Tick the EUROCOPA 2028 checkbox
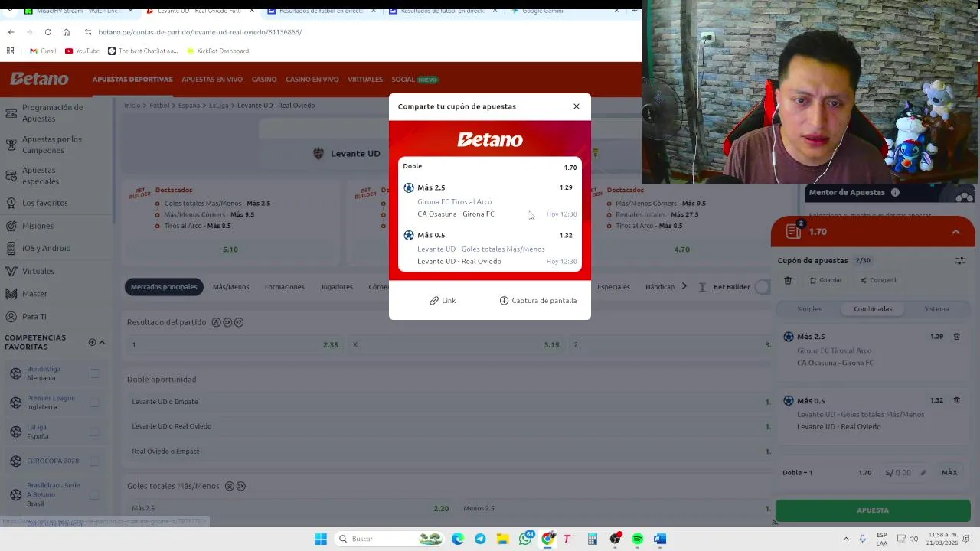980x551 pixels. point(94,461)
